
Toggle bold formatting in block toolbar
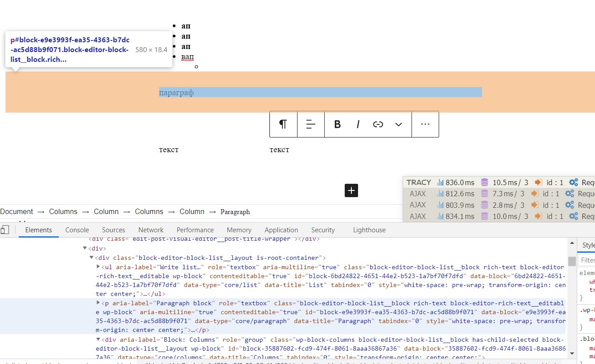click(x=337, y=125)
